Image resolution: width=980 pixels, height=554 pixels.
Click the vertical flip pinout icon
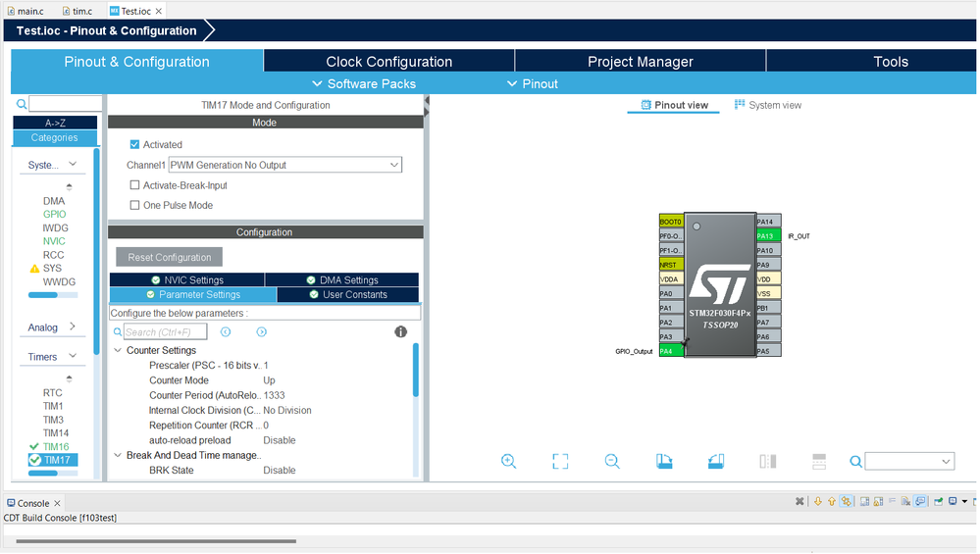tap(767, 462)
